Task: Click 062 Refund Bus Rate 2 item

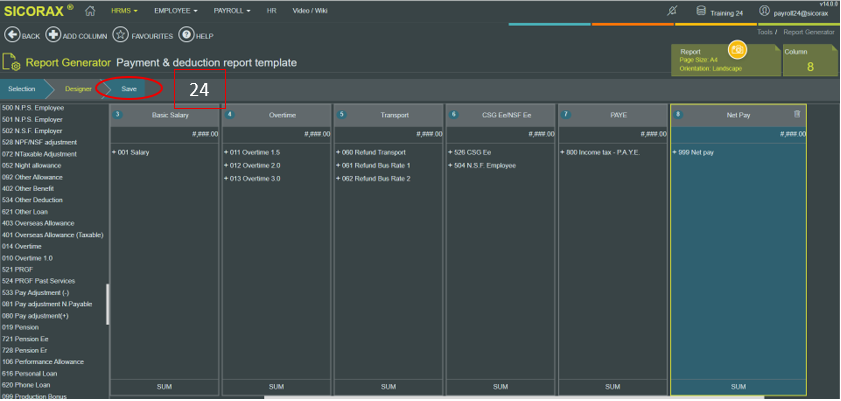Action: point(373,179)
